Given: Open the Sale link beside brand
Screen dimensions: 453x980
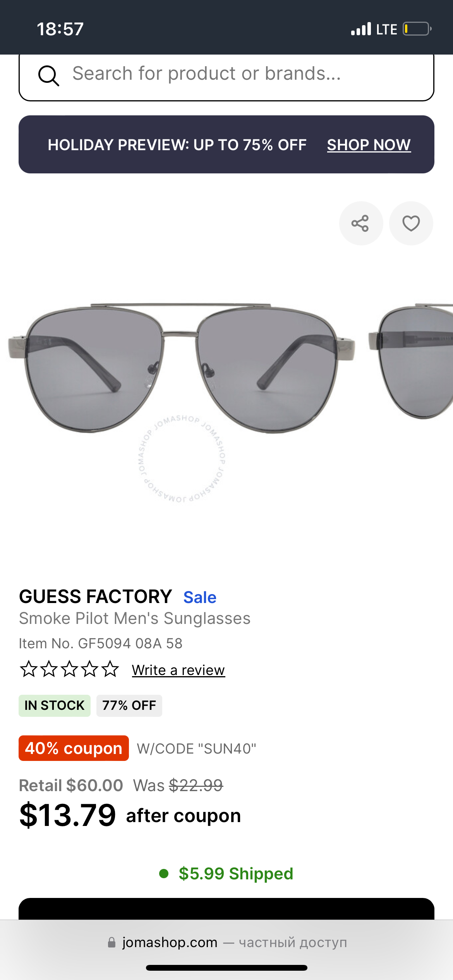Looking at the screenshot, I should click(x=200, y=597).
